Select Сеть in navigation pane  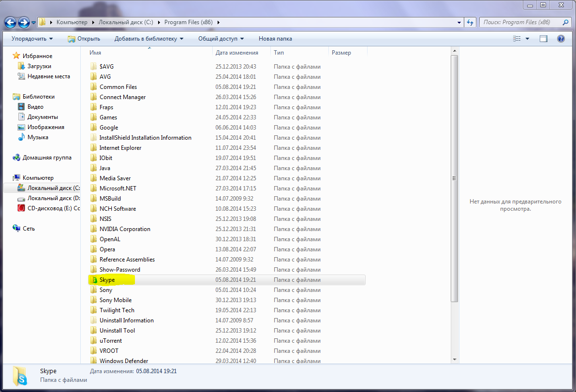pos(29,228)
